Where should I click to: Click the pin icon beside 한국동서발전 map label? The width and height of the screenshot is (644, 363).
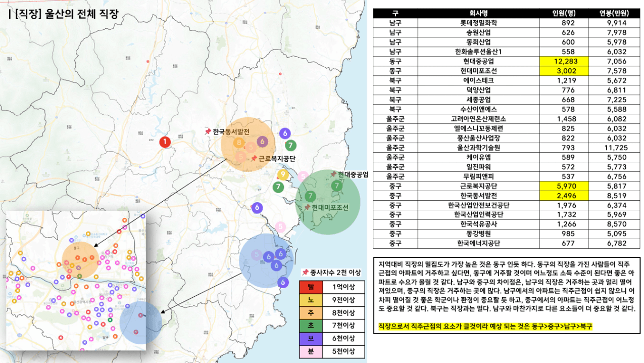[x=208, y=131]
